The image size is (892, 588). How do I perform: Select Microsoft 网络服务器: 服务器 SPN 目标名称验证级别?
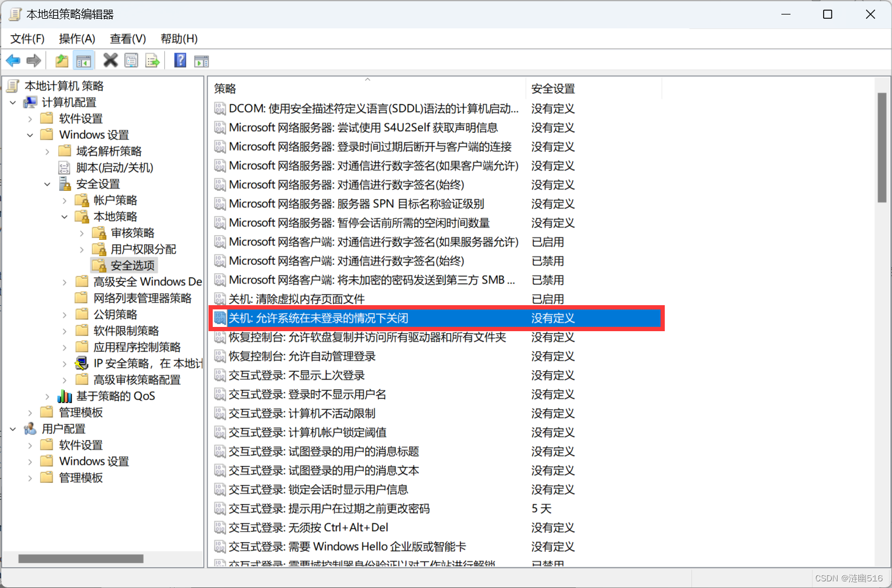point(357,204)
